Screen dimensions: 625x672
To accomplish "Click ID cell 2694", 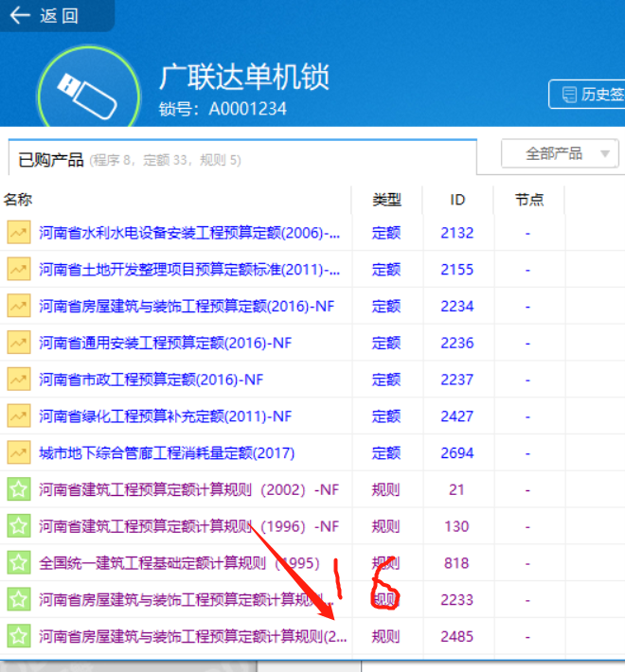I will (457, 453).
